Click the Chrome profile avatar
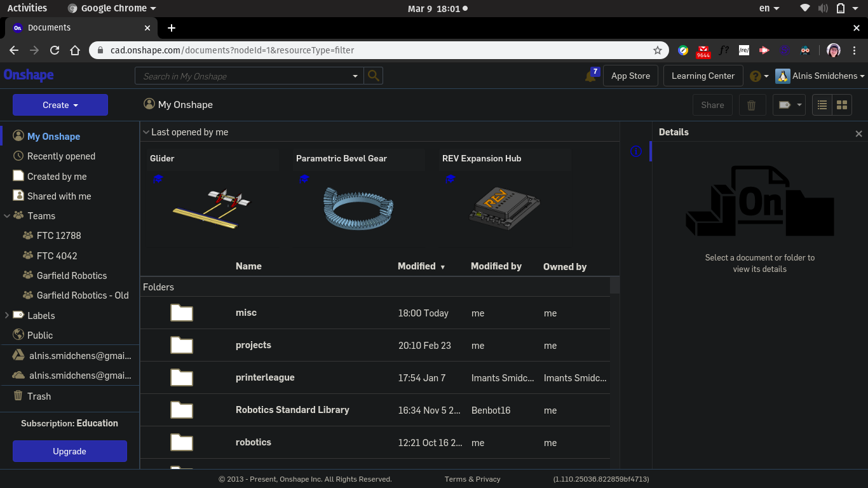This screenshot has height=488, width=868. pyautogui.click(x=834, y=50)
